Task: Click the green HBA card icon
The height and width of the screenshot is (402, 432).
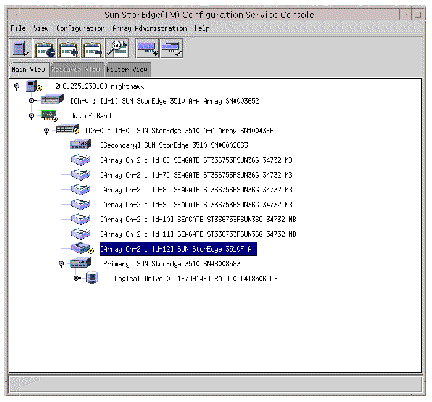Action: [49, 116]
